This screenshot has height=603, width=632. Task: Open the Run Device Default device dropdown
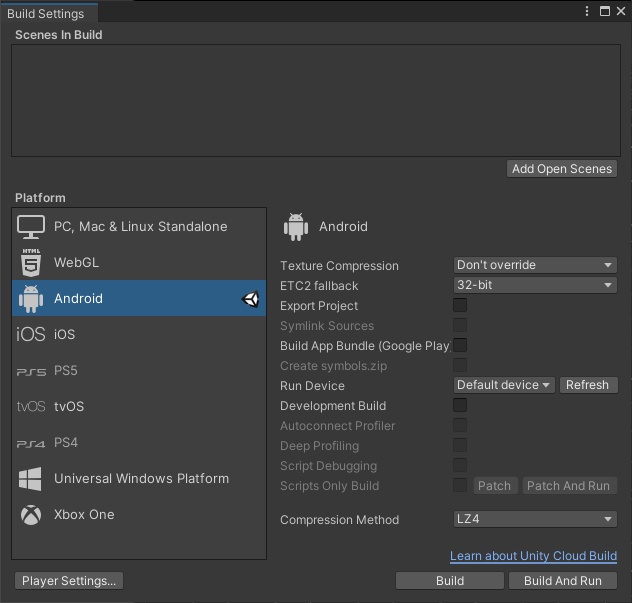504,385
